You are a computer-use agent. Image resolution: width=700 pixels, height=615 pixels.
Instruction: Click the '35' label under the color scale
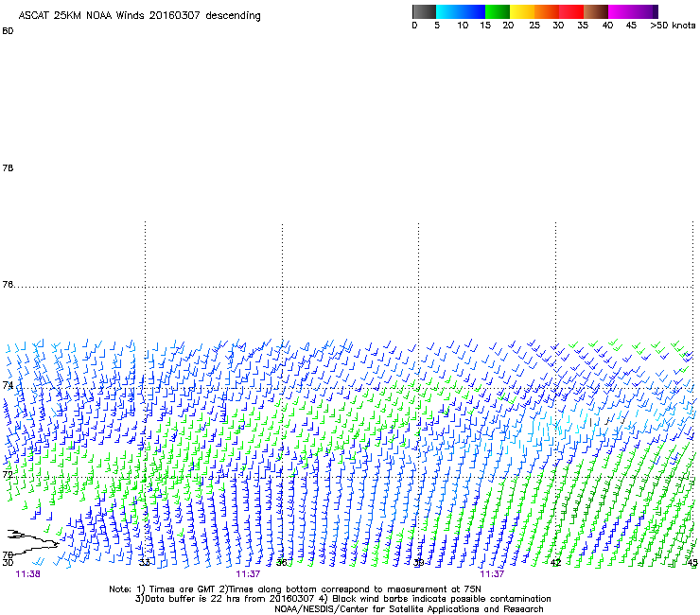(x=583, y=26)
